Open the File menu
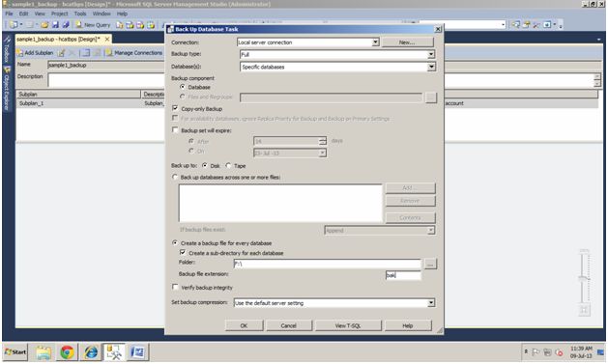The height and width of the screenshot is (364, 608). pos(9,14)
